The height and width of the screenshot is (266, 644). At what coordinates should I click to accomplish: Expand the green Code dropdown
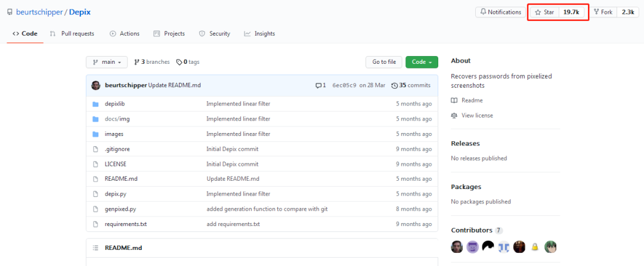pyautogui.click(x=422, y=62)
